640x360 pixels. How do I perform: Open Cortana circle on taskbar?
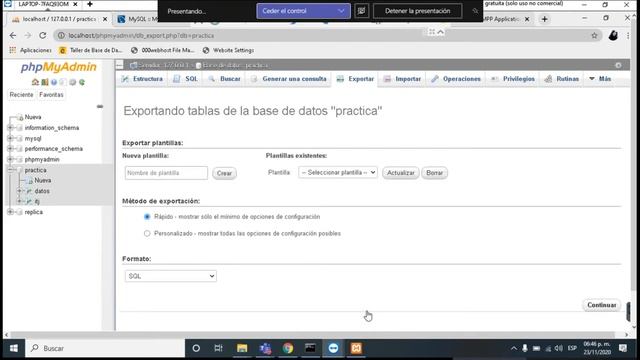pos(196,348)
